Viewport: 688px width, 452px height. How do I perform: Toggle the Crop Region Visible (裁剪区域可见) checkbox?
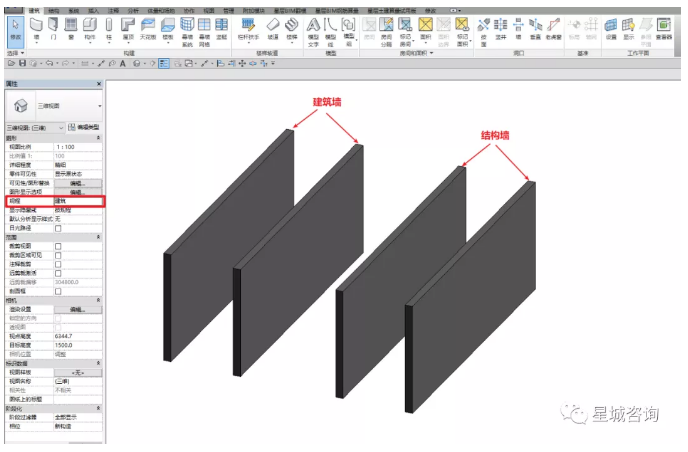(58, 255)
